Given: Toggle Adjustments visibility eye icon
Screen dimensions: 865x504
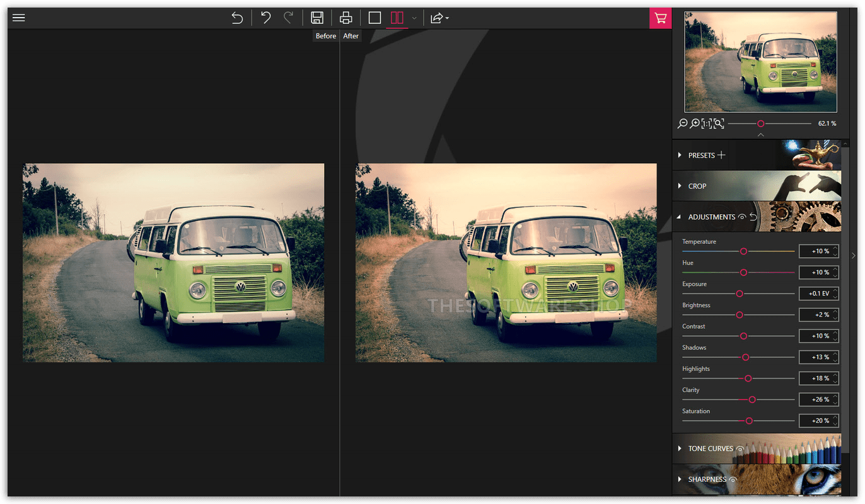Looking at the screenshot, I should [x=742, y=217].
